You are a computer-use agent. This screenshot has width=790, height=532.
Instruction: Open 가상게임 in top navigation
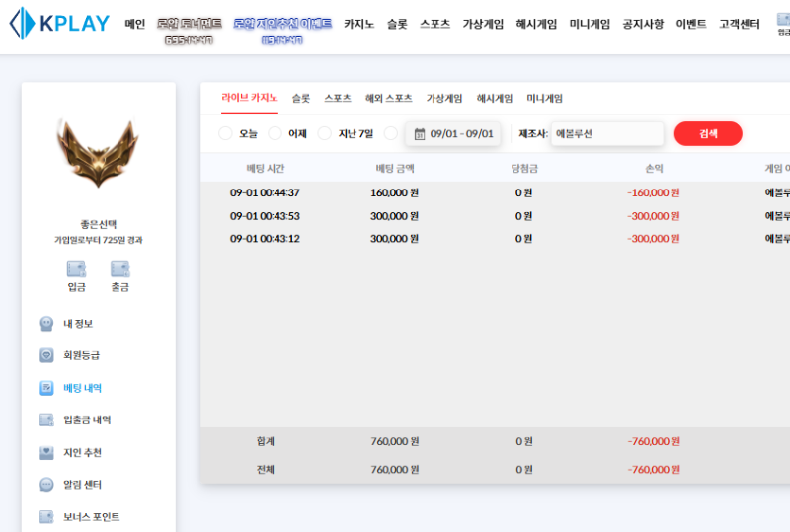tap(483, 24)
